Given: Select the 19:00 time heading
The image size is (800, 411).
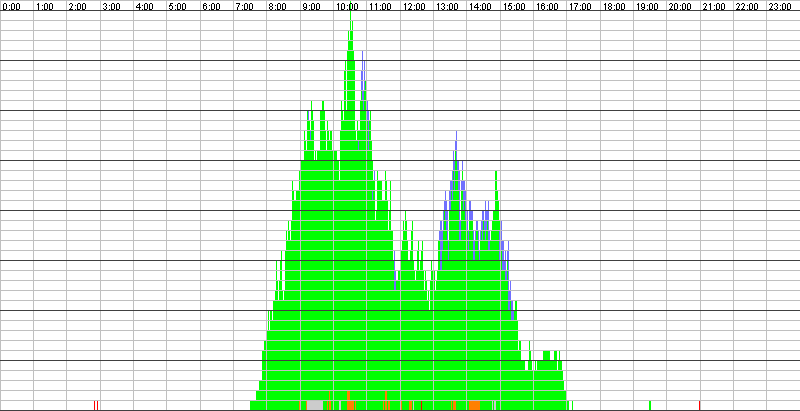Looking at the screenshot, I should tap(647, 7).
